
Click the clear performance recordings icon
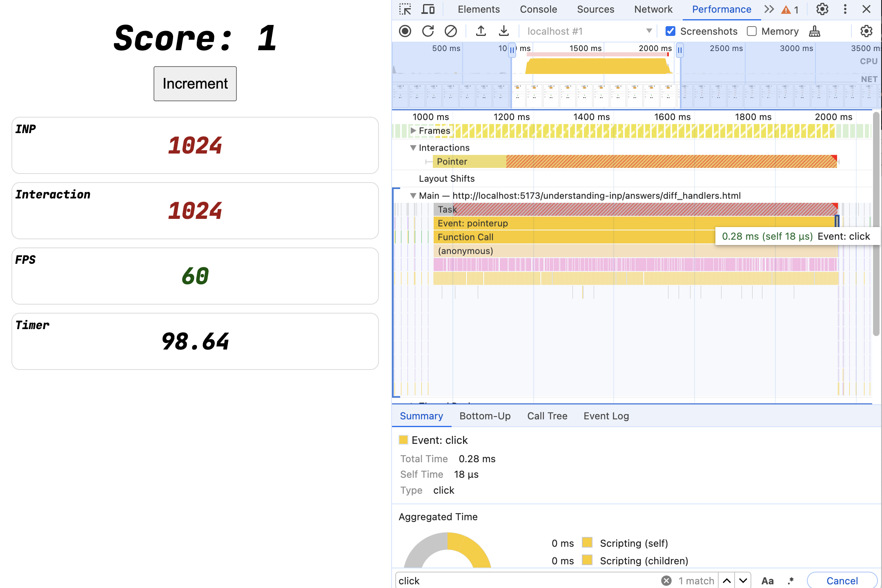coord(451,31)
